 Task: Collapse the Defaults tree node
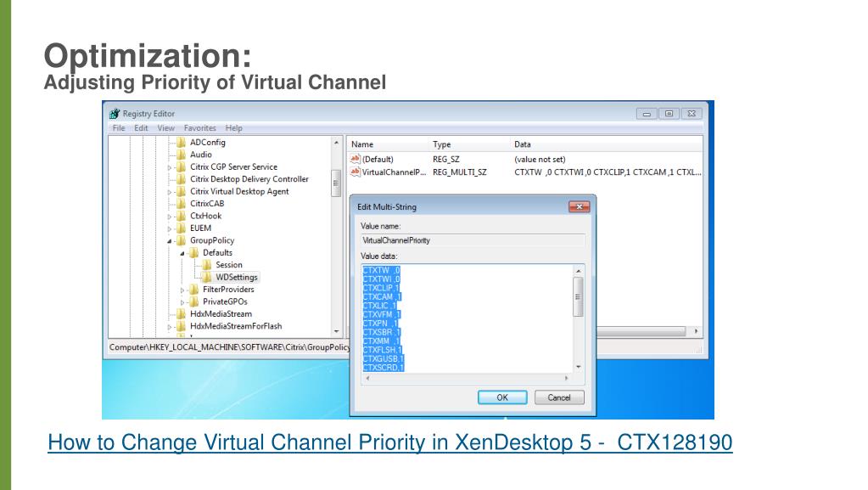[x=182, y=253]
